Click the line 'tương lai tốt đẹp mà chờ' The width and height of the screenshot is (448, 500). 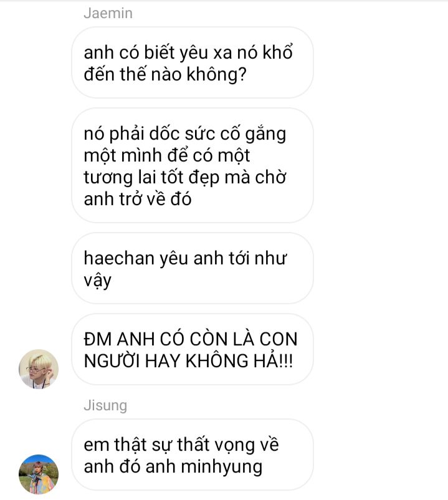click(x=185, y=177)
